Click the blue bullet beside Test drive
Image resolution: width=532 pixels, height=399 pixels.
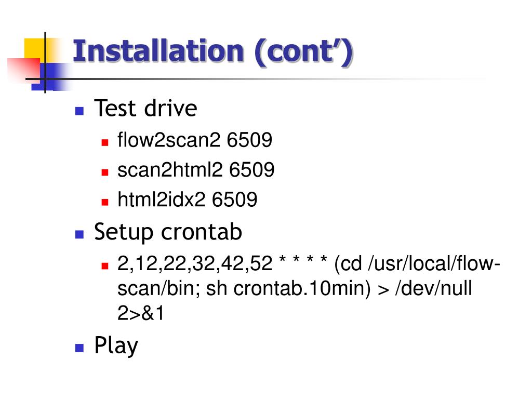tap(79, 111)
